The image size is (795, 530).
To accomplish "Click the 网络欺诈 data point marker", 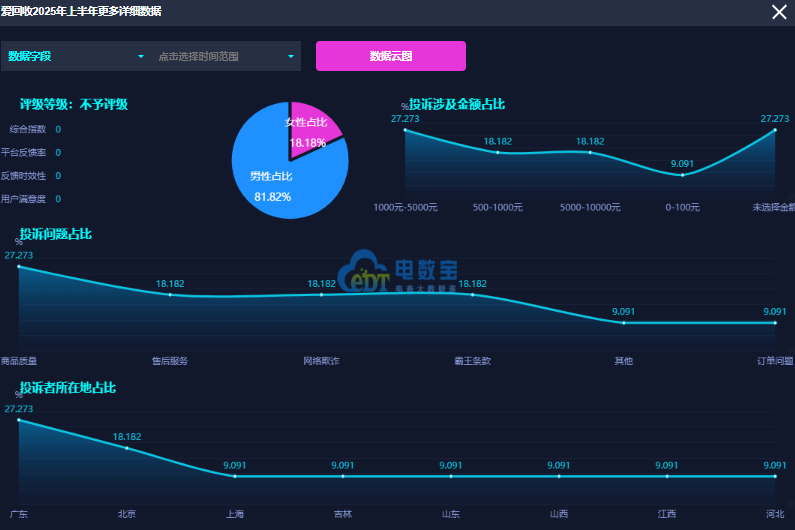I will [x=321, y=295].
